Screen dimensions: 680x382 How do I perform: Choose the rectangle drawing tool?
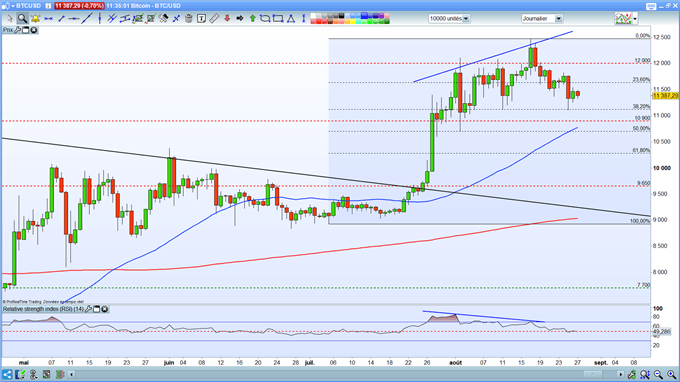pos(278,18)
